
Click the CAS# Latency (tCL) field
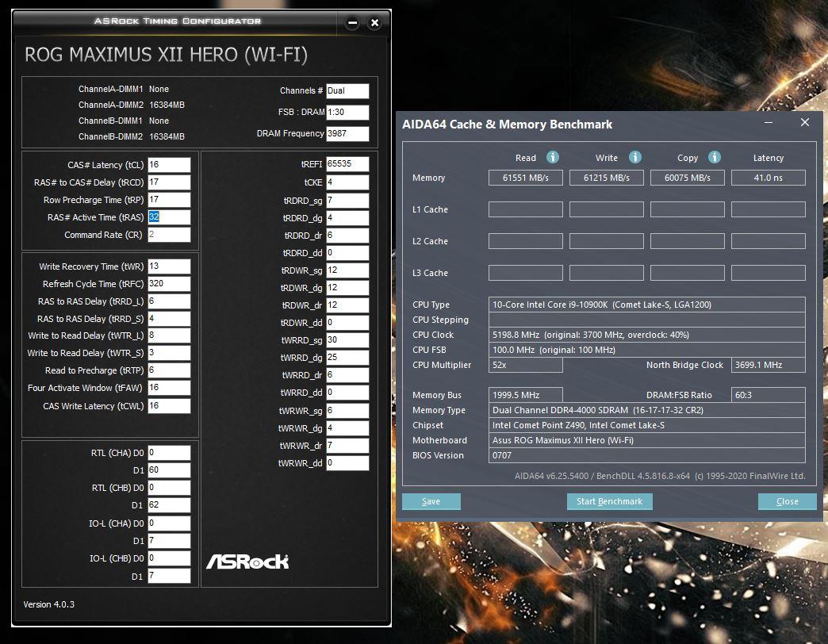click(x=169, y=165)
